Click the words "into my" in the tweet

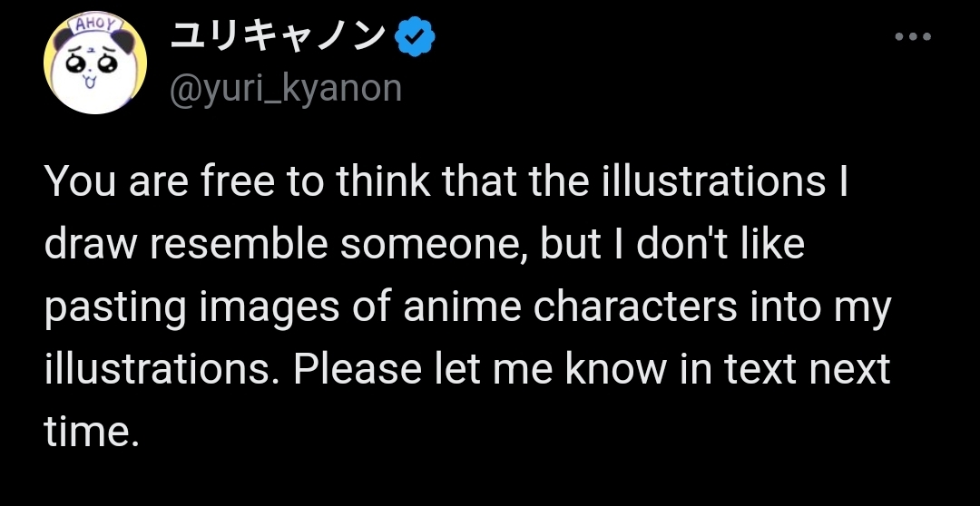[821, 307]
